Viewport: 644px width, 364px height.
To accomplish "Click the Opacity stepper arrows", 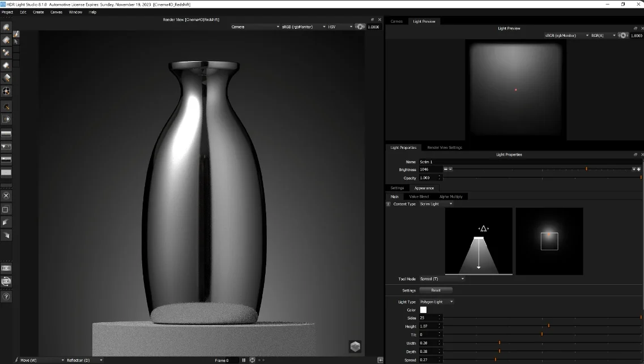I will coord(440,178).
